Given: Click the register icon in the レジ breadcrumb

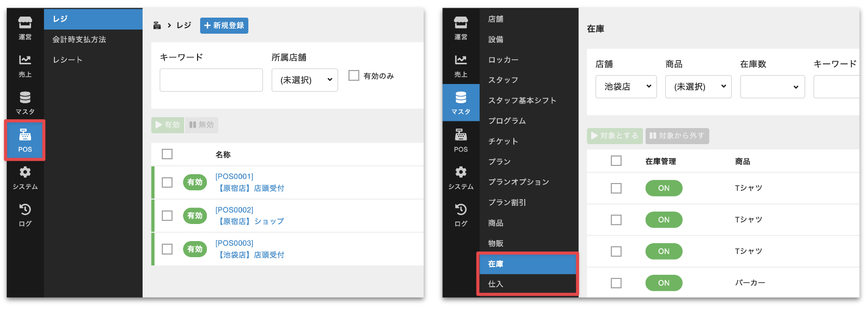Looking at the screenshot, I should (157, 25).
